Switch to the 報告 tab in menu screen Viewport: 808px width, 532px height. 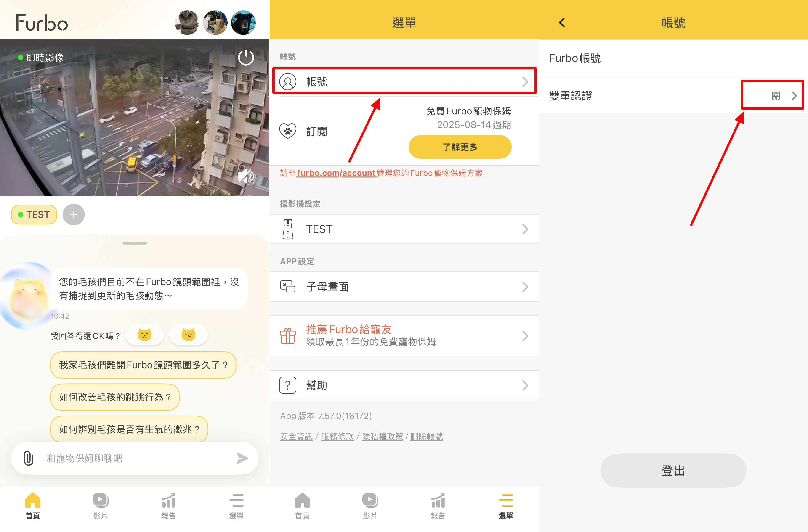click(x=438, y=506)
